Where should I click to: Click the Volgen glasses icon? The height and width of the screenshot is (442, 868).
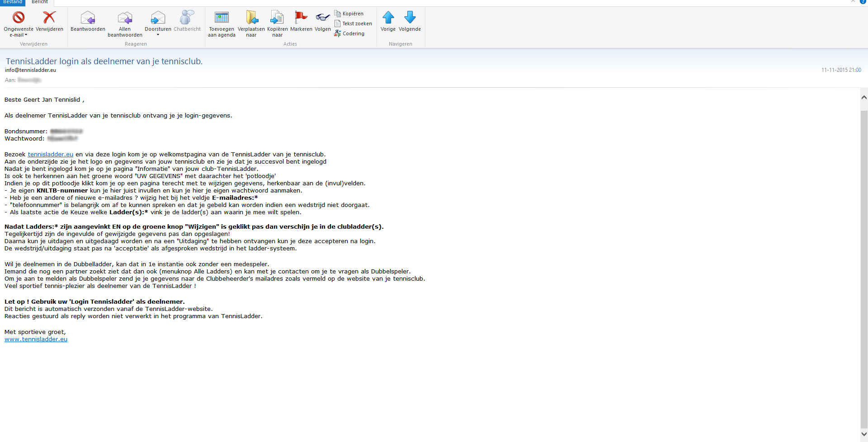tap(323, 18)
